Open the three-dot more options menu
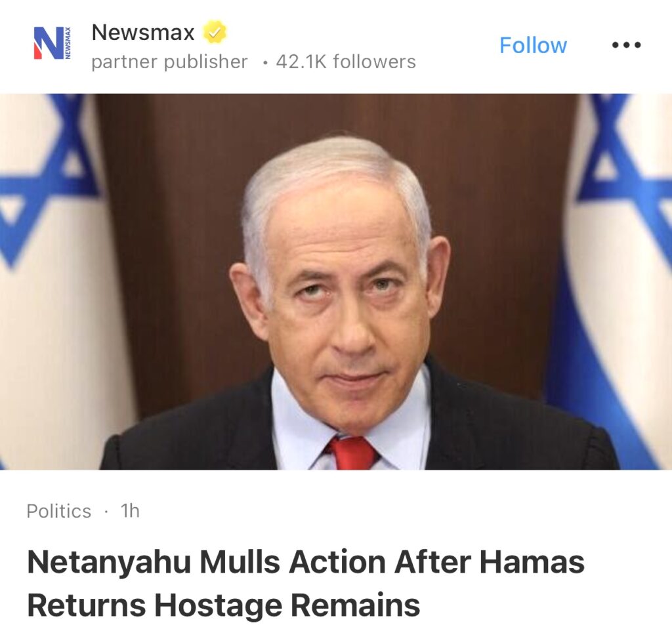 pyautogui.click(x=626, y=45)
